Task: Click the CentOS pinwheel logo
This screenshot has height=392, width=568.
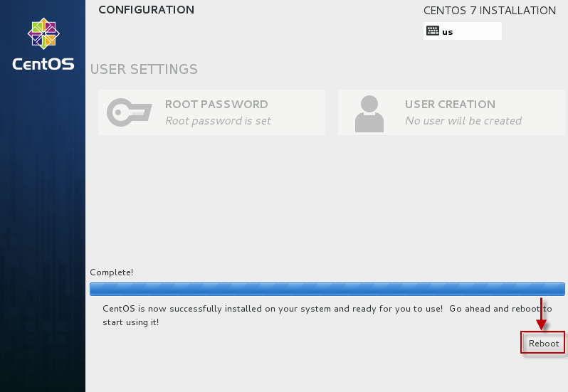Action: point(43,35)
